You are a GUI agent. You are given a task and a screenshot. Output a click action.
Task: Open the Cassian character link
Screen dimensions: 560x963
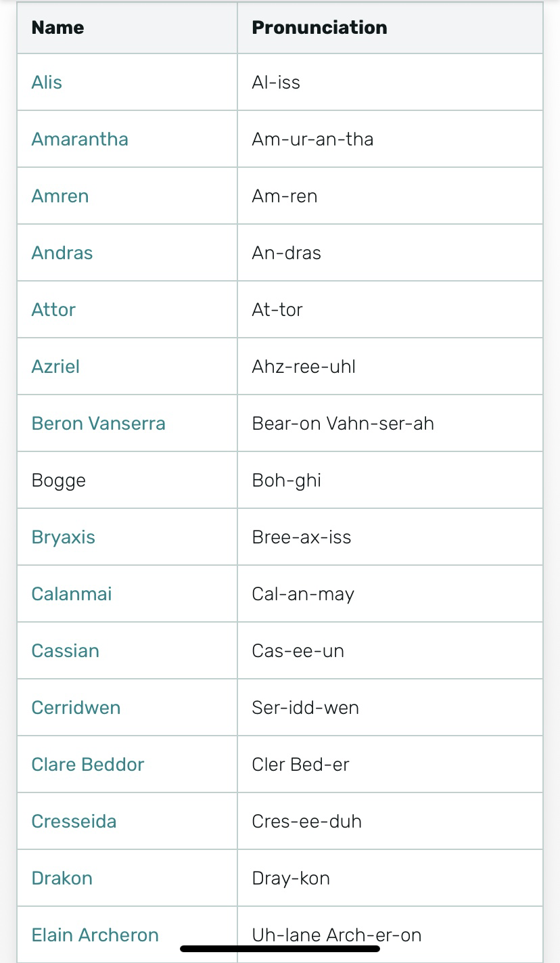(66, 651)
